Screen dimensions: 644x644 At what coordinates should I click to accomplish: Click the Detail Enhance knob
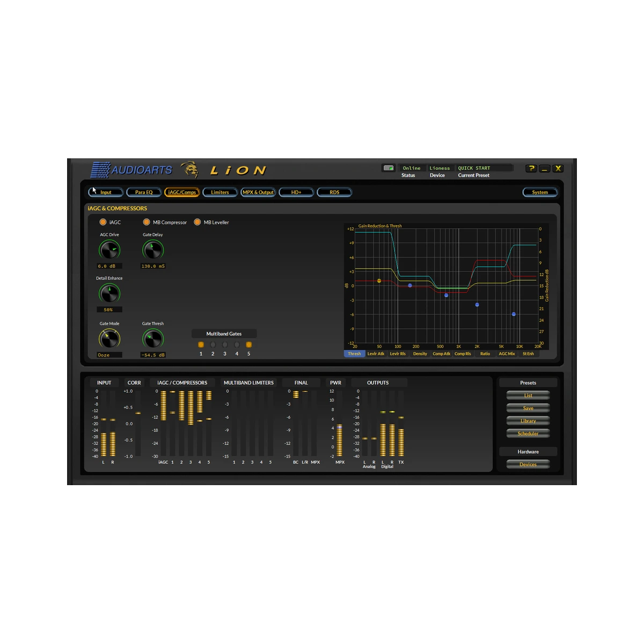click(109, 293)
